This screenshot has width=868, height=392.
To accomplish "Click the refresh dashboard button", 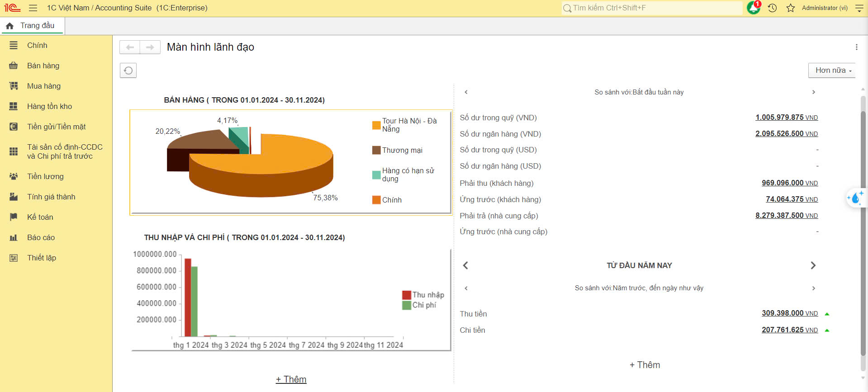I will pyautogui.click(x=128, y=71).
